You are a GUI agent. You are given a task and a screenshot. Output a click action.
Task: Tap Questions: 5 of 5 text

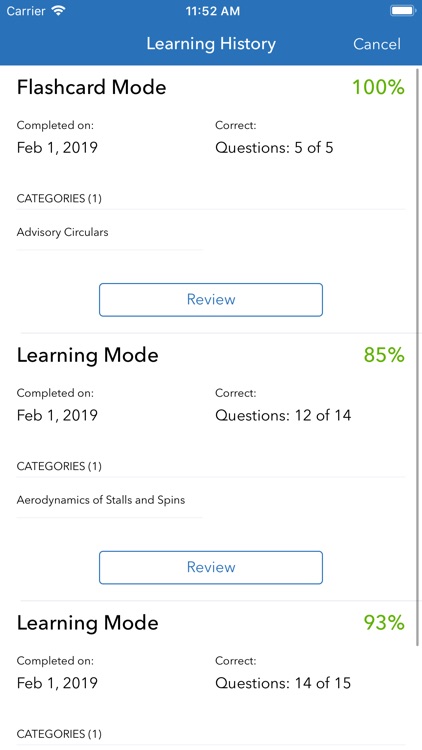274,148
